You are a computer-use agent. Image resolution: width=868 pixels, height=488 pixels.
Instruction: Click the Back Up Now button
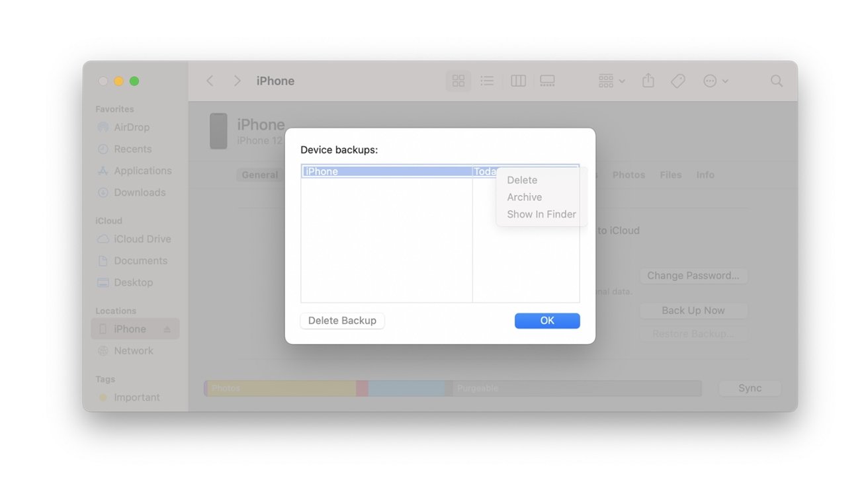(693, 311)
